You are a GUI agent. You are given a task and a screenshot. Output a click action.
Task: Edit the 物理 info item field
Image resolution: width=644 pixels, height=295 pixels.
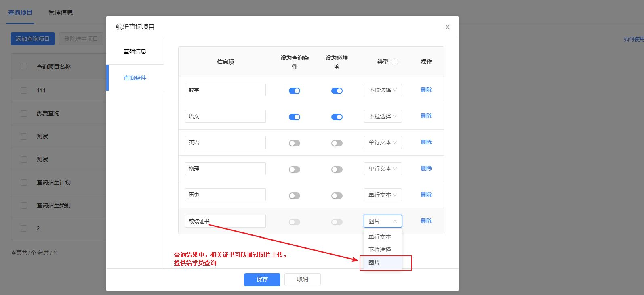coord(225,169)
